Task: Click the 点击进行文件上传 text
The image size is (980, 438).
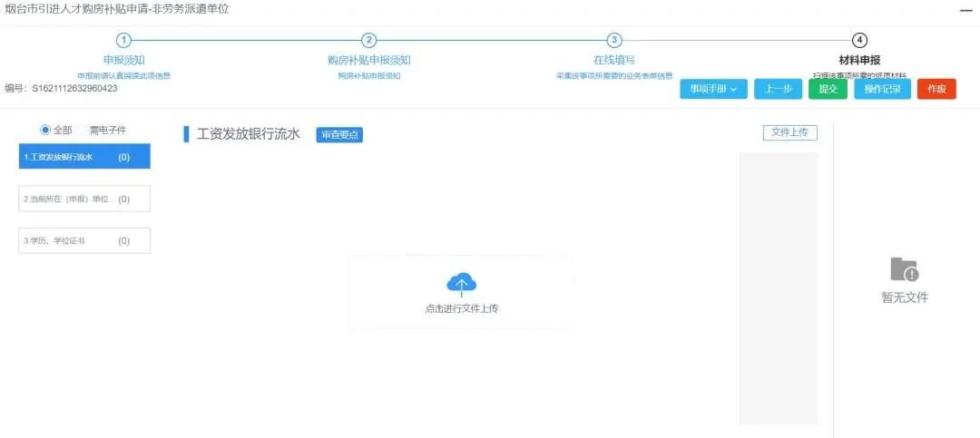Action: pyautogui.click(x=461, y=308)
